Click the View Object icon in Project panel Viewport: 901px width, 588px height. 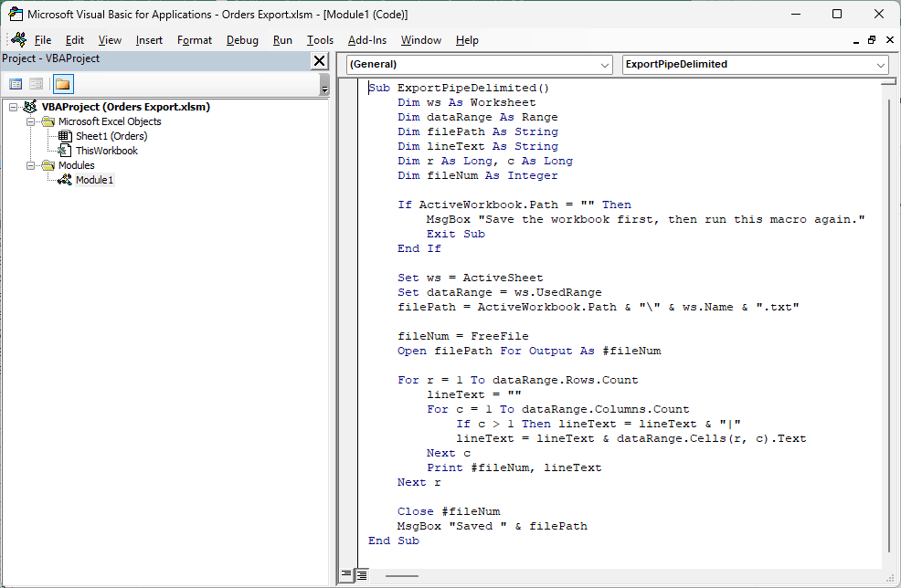pos(37,84)
